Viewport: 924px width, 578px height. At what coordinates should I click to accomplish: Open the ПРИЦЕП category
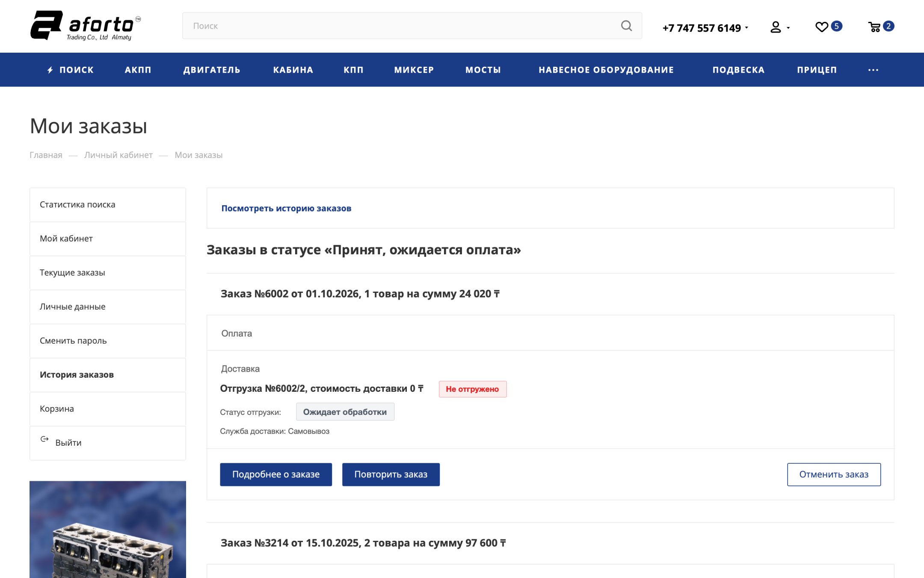(x=817, y=70)
